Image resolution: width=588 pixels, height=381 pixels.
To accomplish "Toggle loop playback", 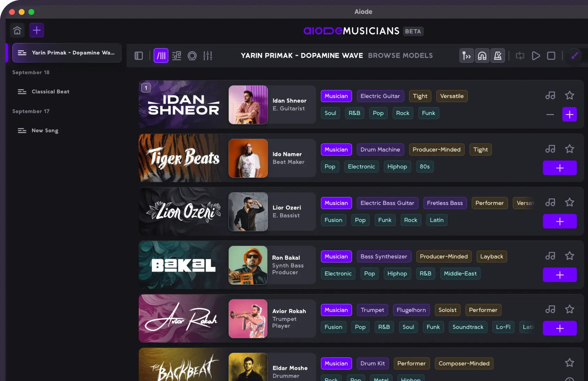I will [520, 56].
